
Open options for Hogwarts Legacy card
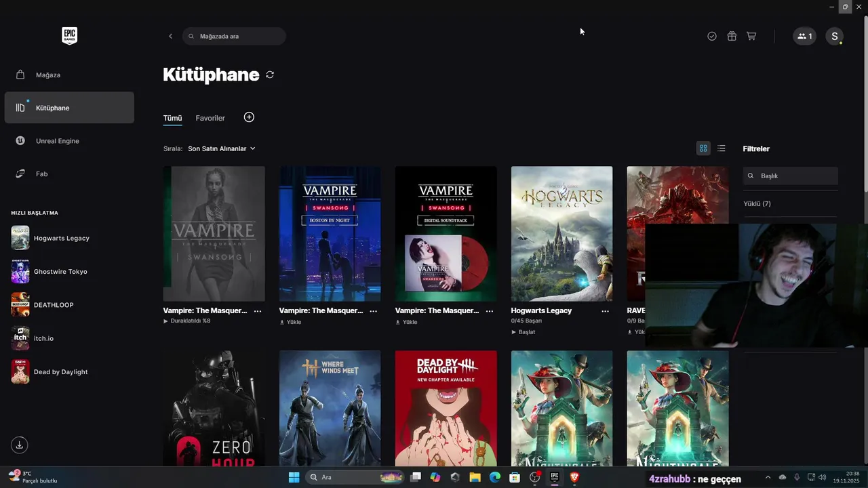coord(605,310)
